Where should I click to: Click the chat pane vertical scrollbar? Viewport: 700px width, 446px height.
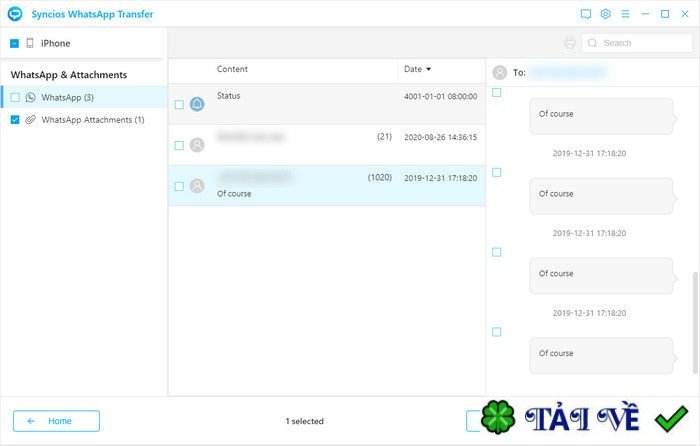(x=695, y=322)
